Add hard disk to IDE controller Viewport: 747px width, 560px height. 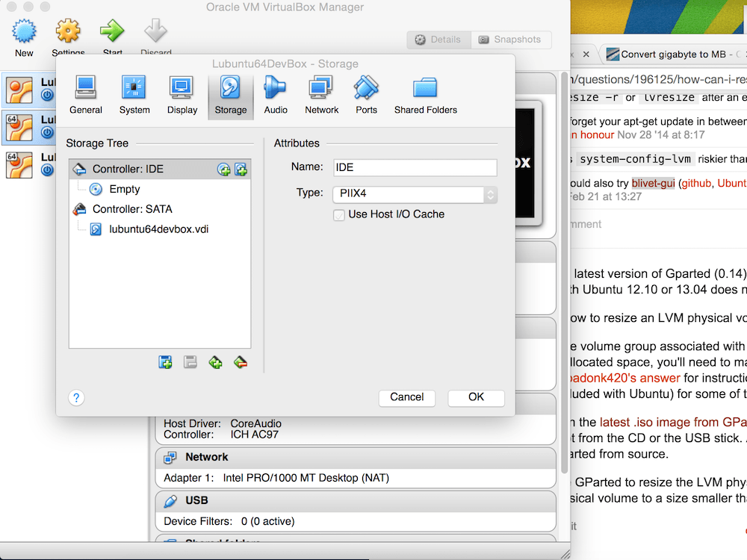pyautogui.click(x=241, y=169)
